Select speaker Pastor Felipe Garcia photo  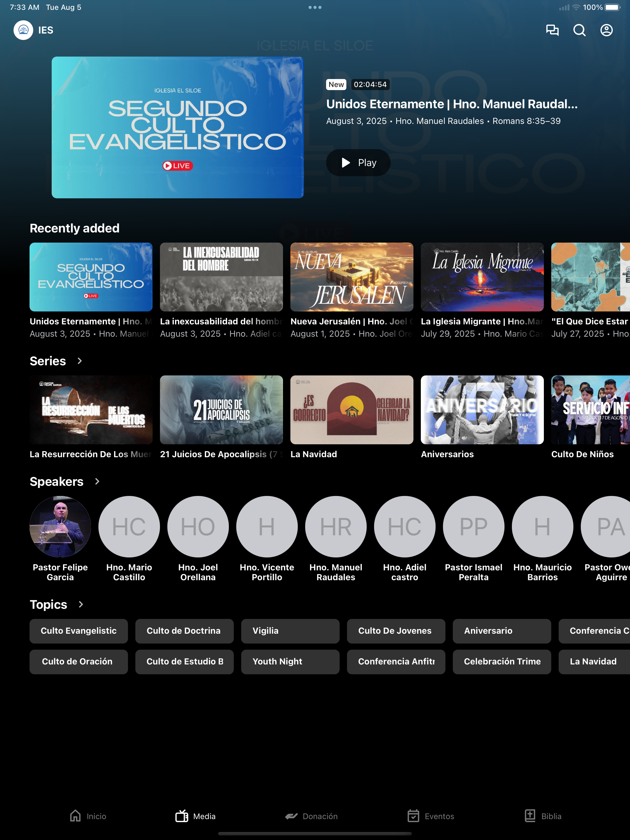click(60, 526)
